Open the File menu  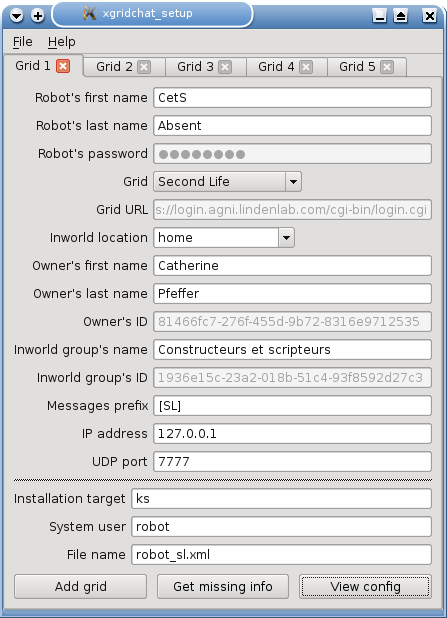[22, 42]
